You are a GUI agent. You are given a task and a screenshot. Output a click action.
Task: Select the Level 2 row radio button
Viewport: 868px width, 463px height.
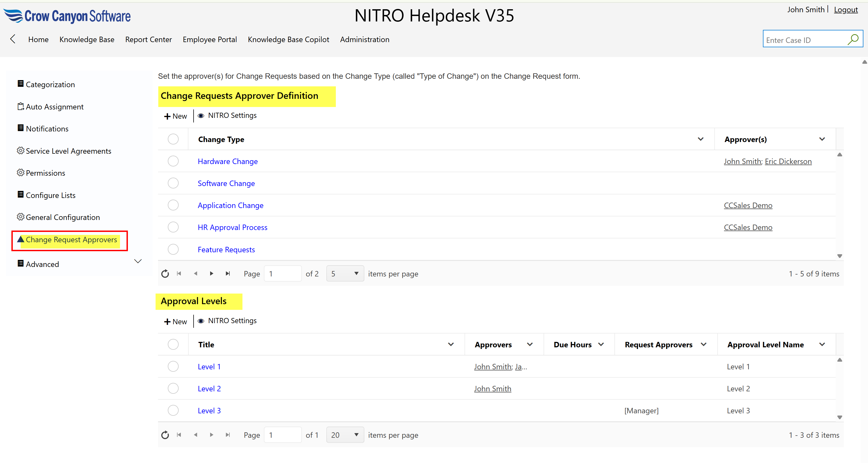click(x=173, y=389)
